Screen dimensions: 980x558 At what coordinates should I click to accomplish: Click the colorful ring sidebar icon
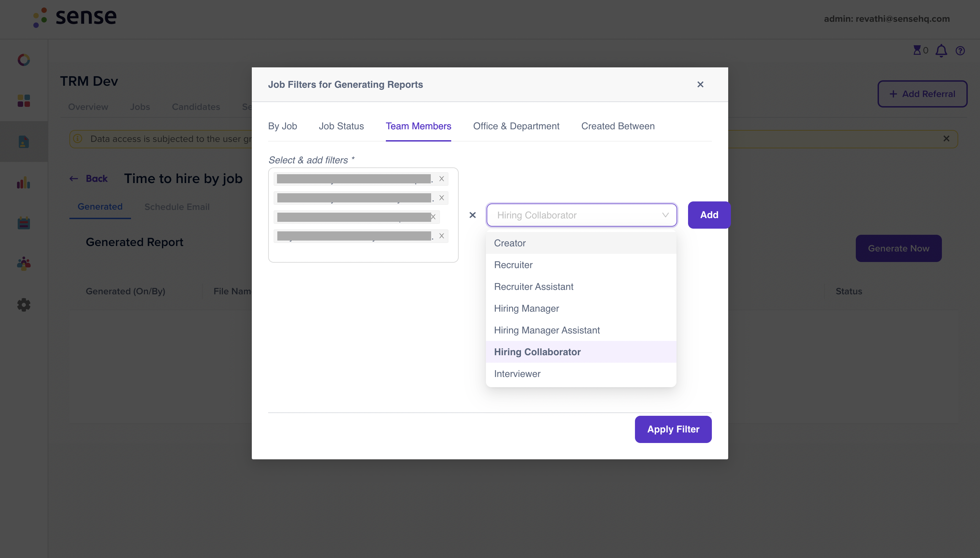click(x=24, y=60)
